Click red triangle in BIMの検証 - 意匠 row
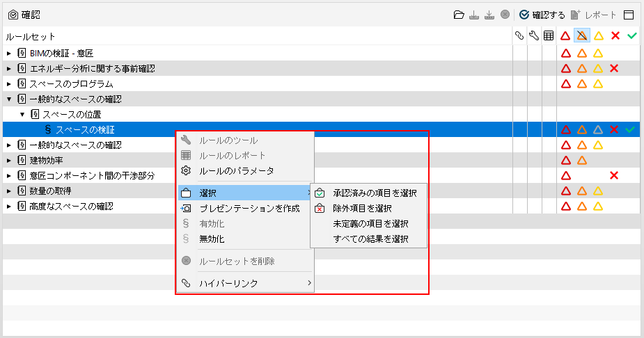Viewport: 644px width, 338px height. click(566, 54)
